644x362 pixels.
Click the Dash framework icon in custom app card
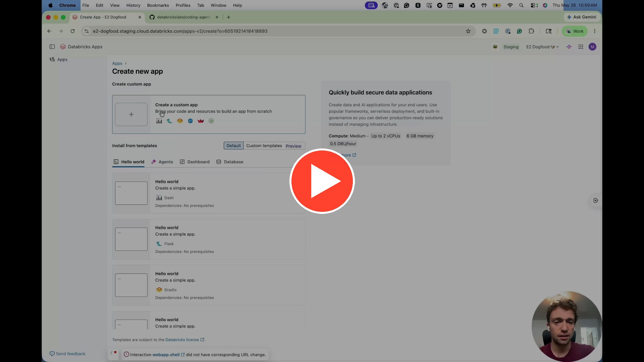159,121
